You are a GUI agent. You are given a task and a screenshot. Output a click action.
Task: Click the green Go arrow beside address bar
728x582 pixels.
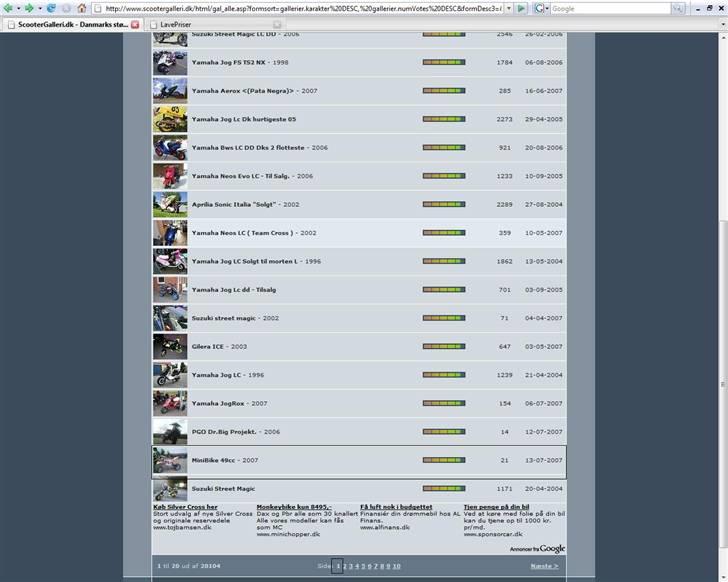pos(521,8)
